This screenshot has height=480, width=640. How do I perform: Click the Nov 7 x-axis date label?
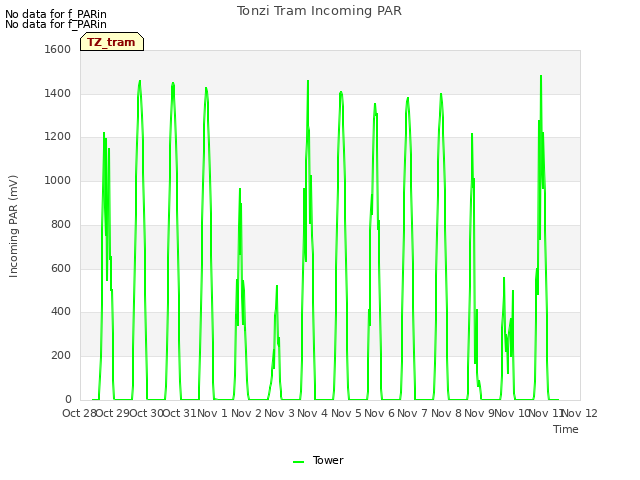[413, 413]
